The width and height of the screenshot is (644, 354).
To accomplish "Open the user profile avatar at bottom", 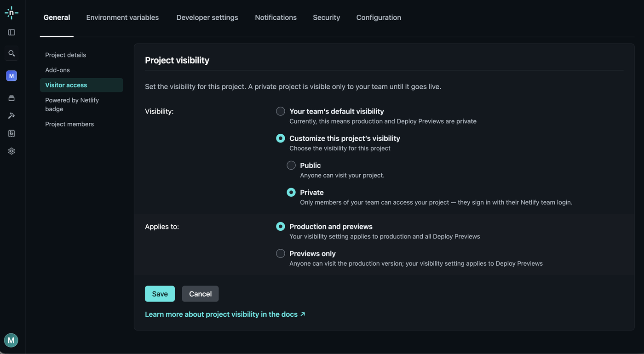I will [x=11, y=341].
